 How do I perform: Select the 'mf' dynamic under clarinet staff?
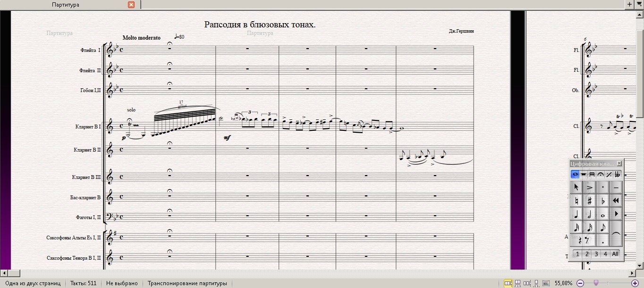click(227, 138)
